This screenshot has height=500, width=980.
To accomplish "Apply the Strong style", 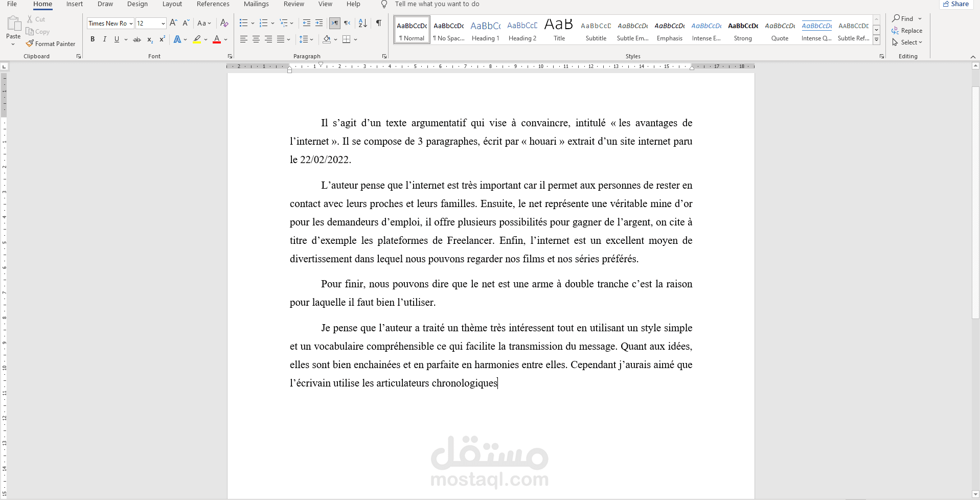I will (743, 30).
